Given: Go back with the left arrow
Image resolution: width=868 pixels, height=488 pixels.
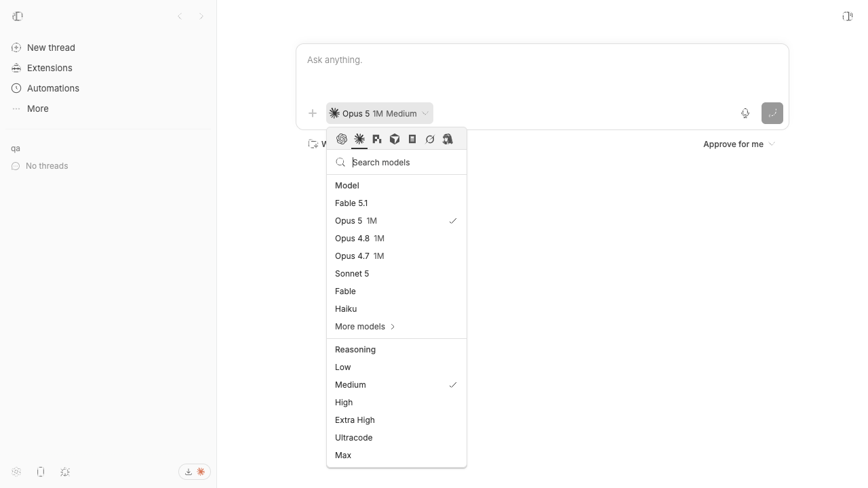Looking at the screenshot, I should (x=180, y=16).
